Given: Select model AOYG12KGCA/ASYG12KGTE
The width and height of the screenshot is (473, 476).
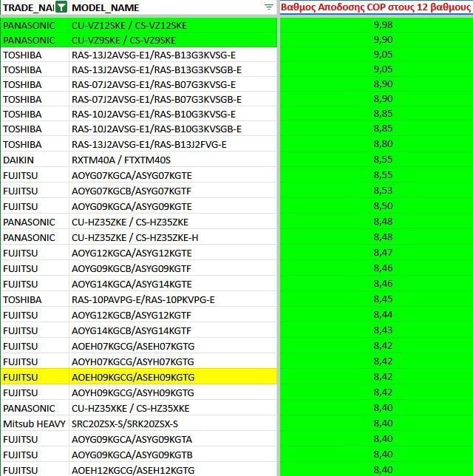Looking at the screenshot, I should click(132, 254).
